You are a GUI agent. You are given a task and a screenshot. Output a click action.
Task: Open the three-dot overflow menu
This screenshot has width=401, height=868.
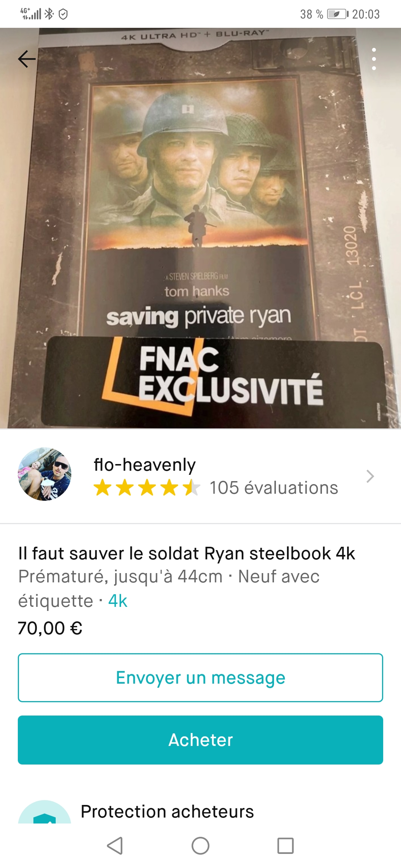click(374, 59)
